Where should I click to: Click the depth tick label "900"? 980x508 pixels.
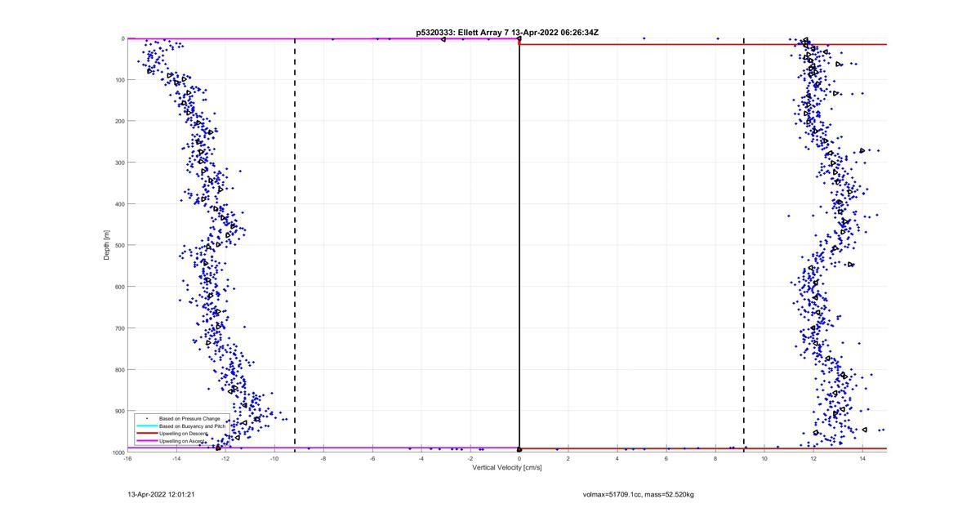[119, 411]
